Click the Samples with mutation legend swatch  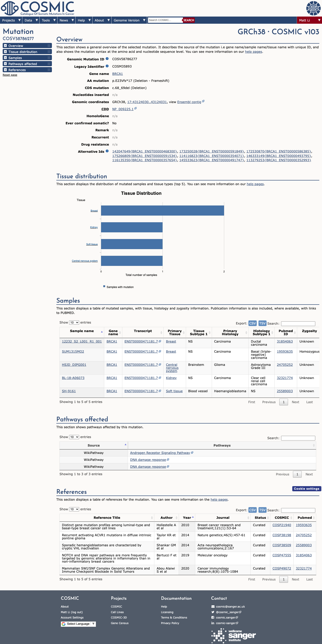click(104, 286)
